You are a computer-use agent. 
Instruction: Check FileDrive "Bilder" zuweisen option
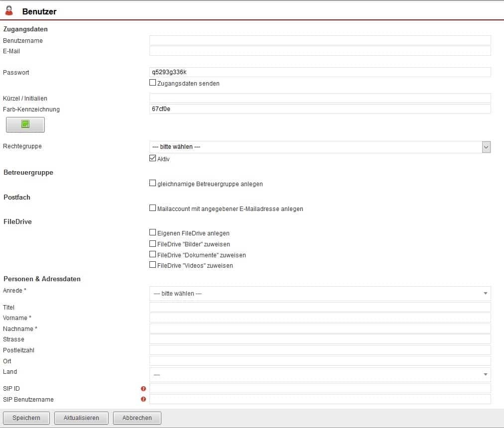[153, 244]
